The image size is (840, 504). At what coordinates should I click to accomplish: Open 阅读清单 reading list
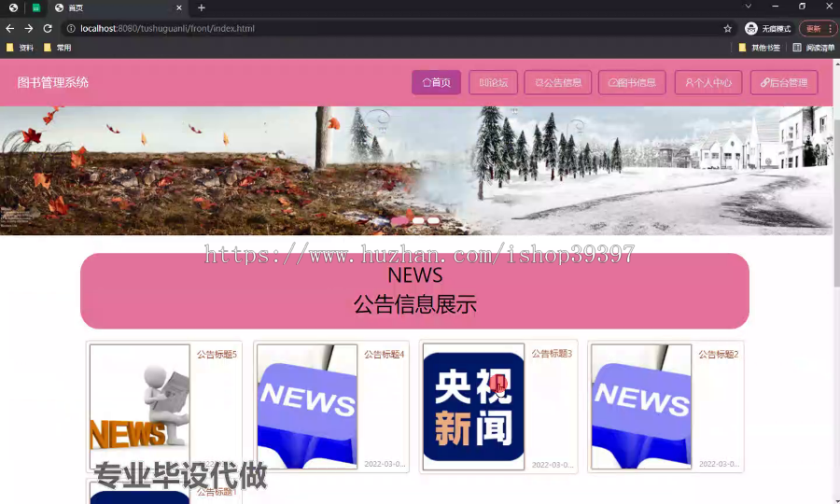(813, 48)
